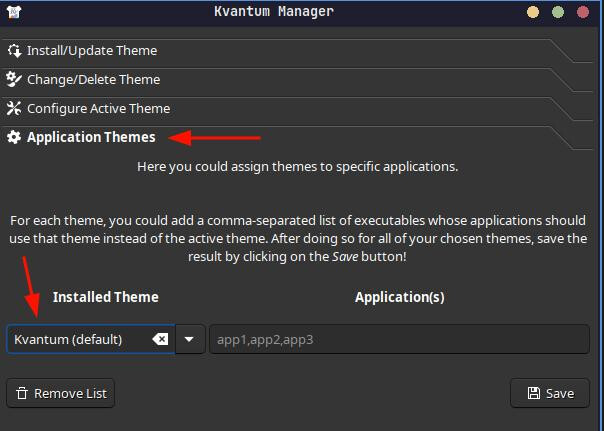This screenshot has height=431, width=604.
Task: Click the Install/Update Theme refresh icon
Action: [x=14, y=51]
